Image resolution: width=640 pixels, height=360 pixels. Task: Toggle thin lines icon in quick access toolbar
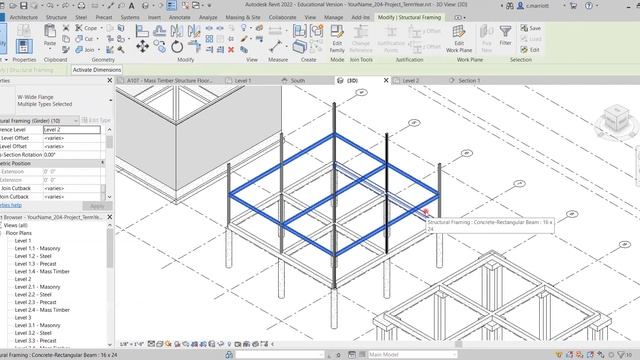pos(171,6)
